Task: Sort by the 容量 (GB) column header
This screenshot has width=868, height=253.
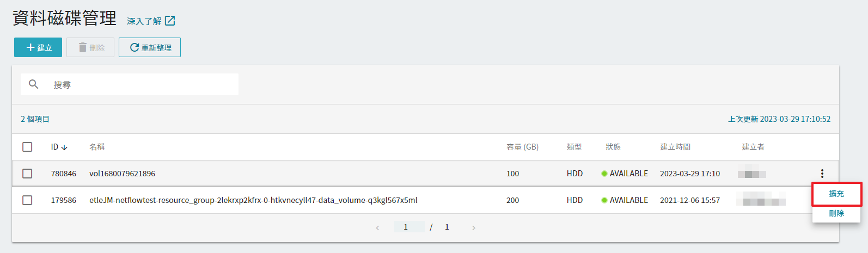Action: (522, 147)
